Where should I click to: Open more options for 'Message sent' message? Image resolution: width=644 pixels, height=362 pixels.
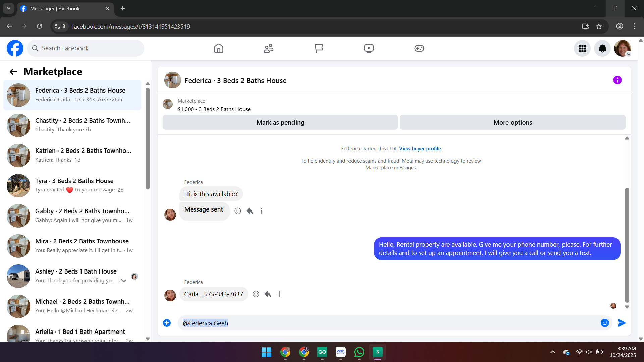point(261,211)
